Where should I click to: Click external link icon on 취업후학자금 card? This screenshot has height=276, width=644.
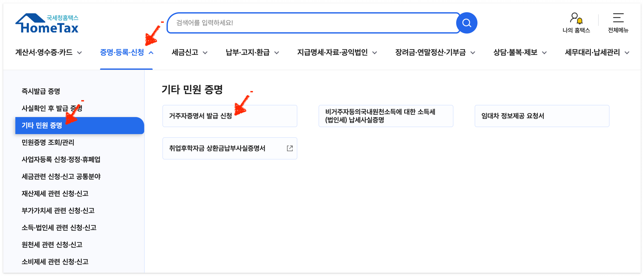(x=290, y=148)
